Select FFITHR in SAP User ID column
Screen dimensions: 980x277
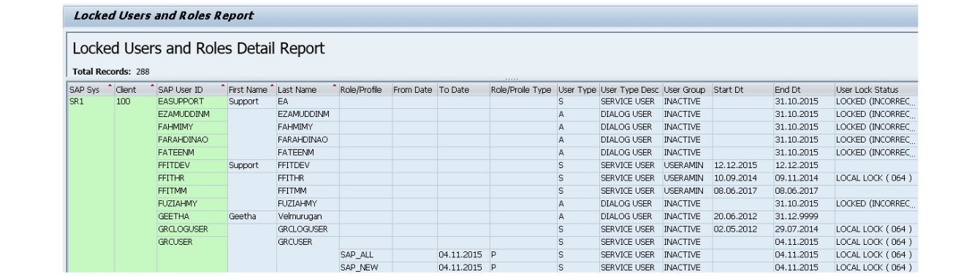191,178
